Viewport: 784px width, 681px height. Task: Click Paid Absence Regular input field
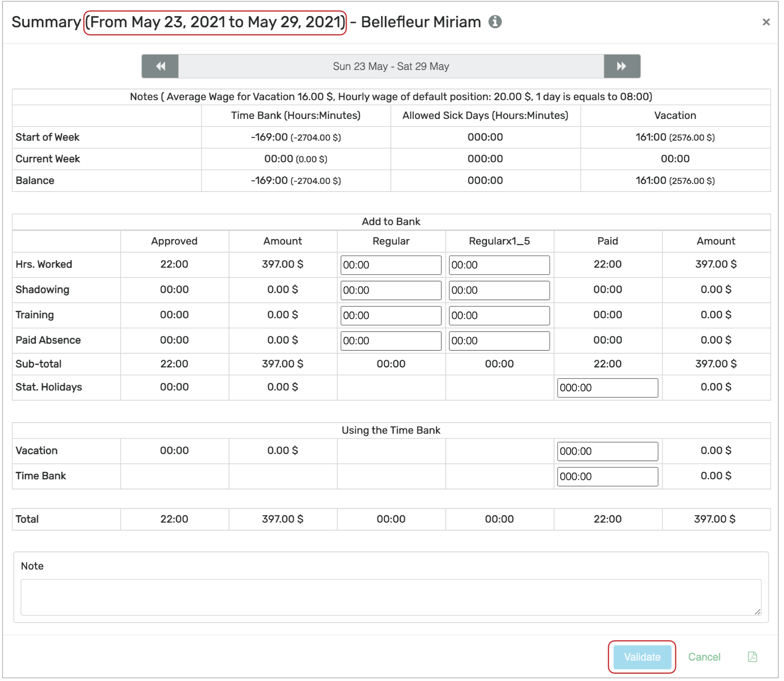click(391, 341)
